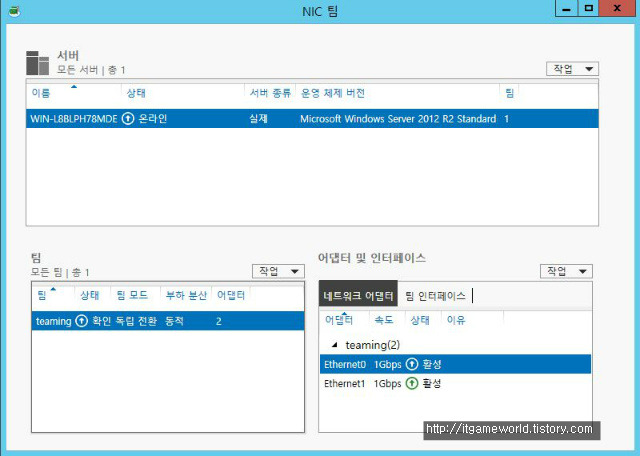Click the 확인 독립 전환 team mode cell
Screen dimensions: 640x456
click(x=124, y=321)
